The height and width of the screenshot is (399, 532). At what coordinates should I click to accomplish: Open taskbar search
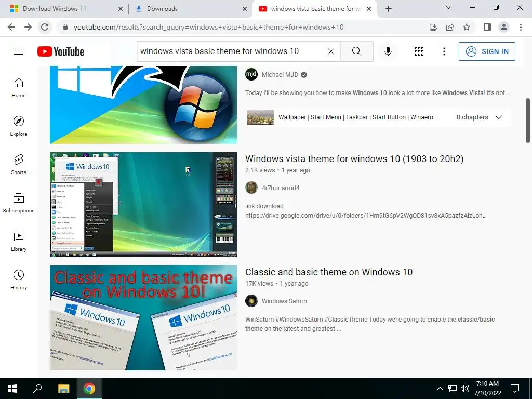[37, 389]
